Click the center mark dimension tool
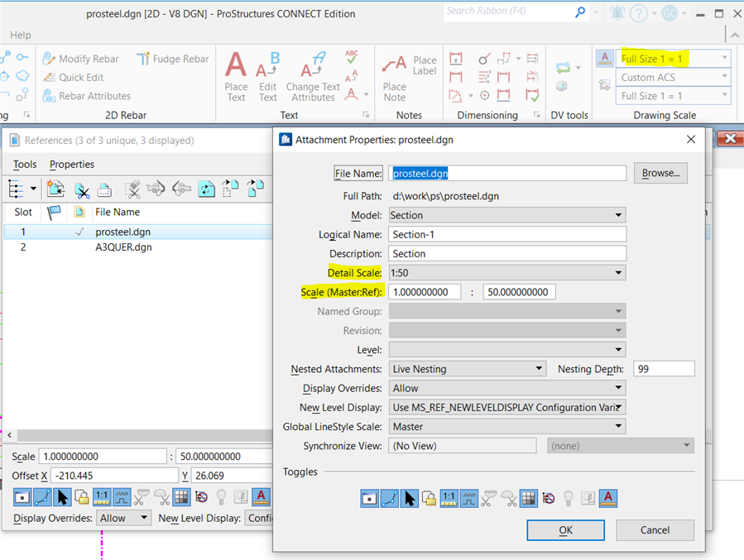 point(484,95)
